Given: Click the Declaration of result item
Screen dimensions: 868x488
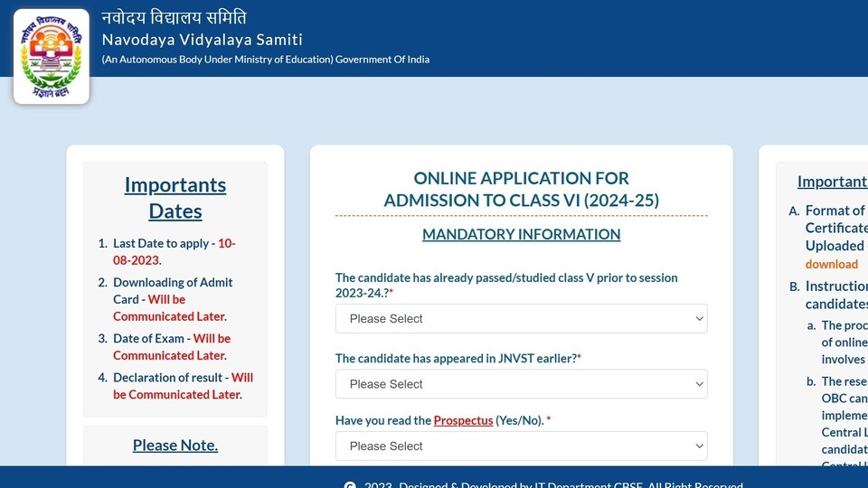Looking at the screenshot, I should tap(183, 386).
